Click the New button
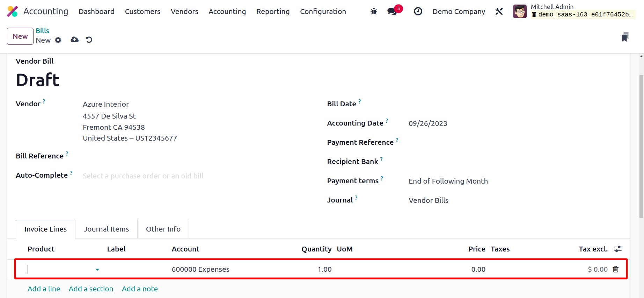Viewport: 644px width, 298px height. tap(20, 36)
